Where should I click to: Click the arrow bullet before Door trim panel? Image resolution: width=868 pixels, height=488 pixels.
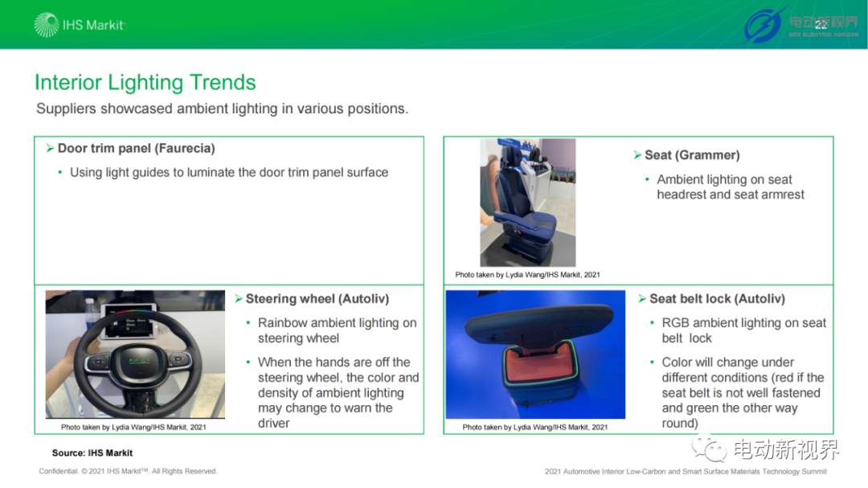coord(50,148)
